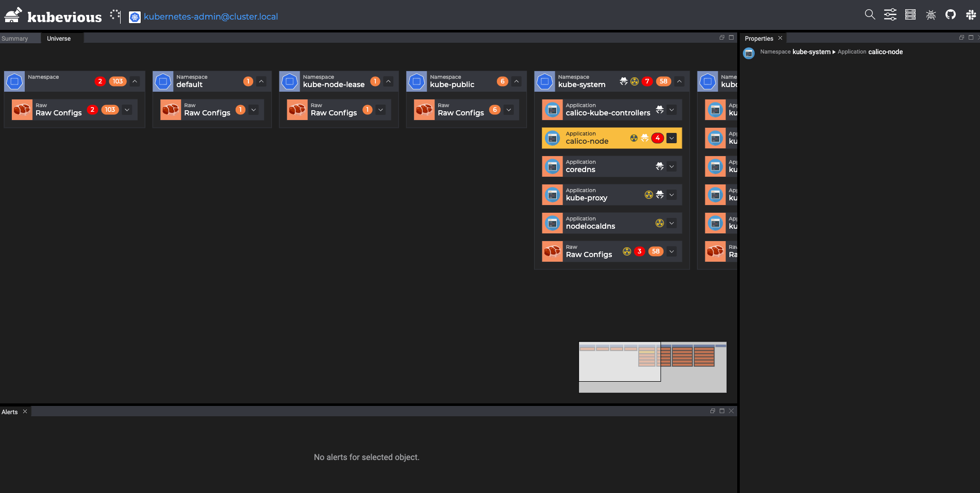The image size is (980, 493).
Task: Click the kubevious logo
Action: coord(53,16)
